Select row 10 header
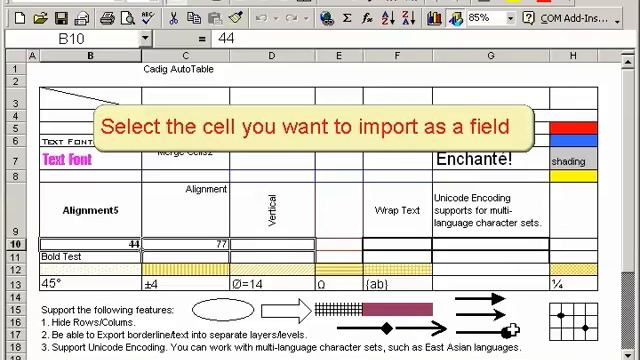Image resolution: width=640 pixels, height=360 pixels. point(16,244)
